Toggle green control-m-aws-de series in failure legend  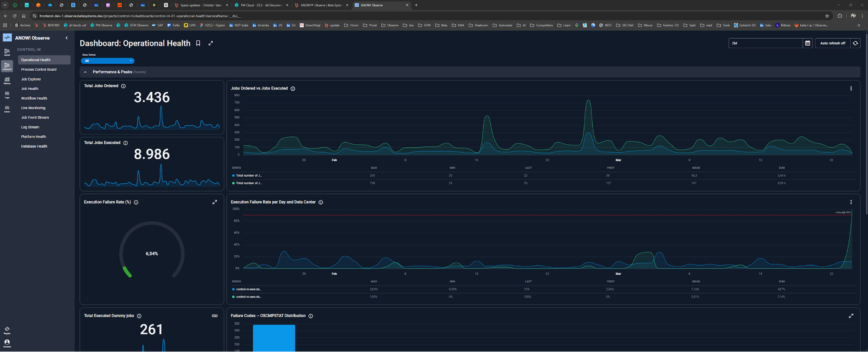(247, 297)
